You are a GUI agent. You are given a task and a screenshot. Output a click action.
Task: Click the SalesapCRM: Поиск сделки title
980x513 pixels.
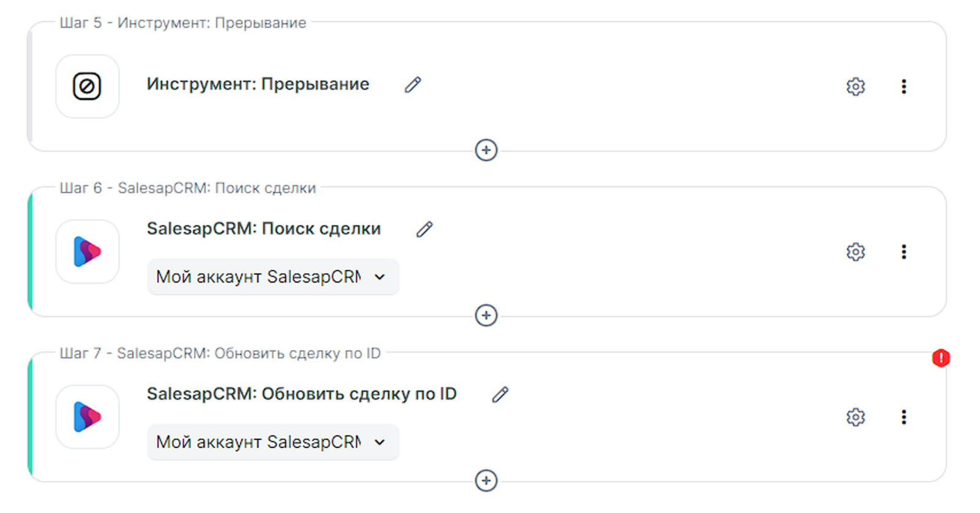263,229
